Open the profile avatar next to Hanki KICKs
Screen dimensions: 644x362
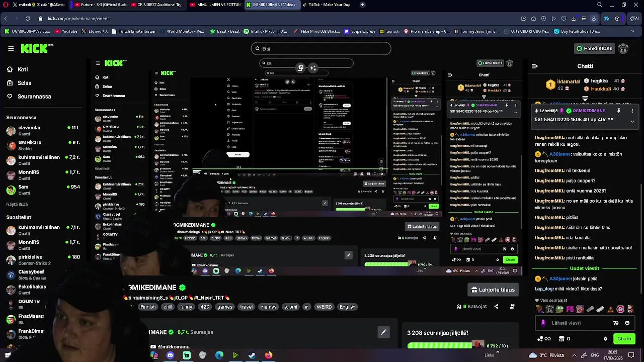coord(623,48)
